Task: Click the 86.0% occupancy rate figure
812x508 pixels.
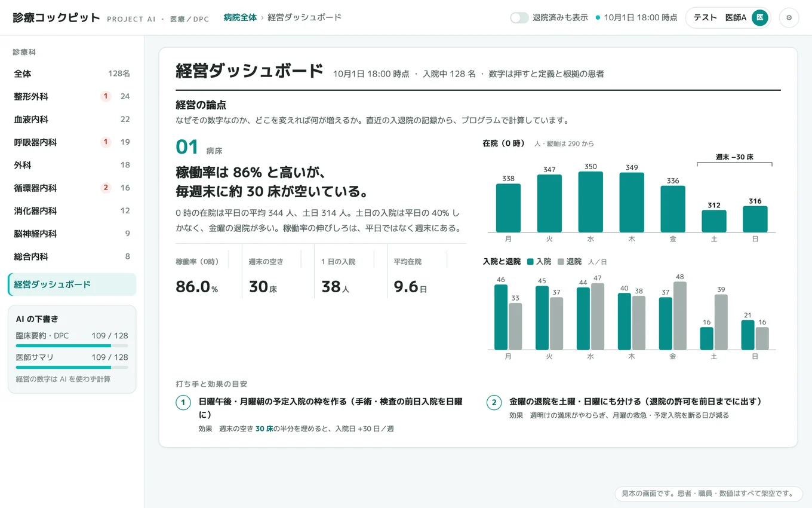Action: 196,287
